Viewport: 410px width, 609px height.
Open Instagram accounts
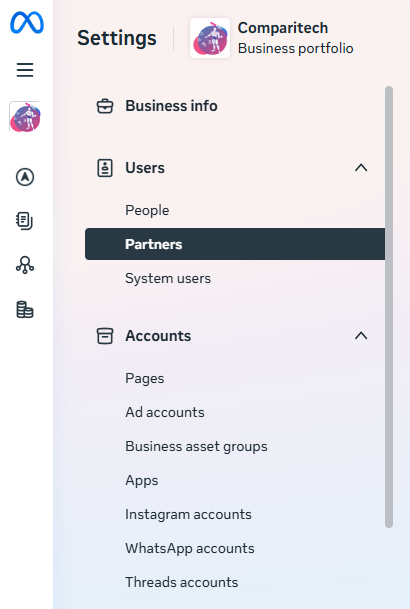(x=188, y=515)
